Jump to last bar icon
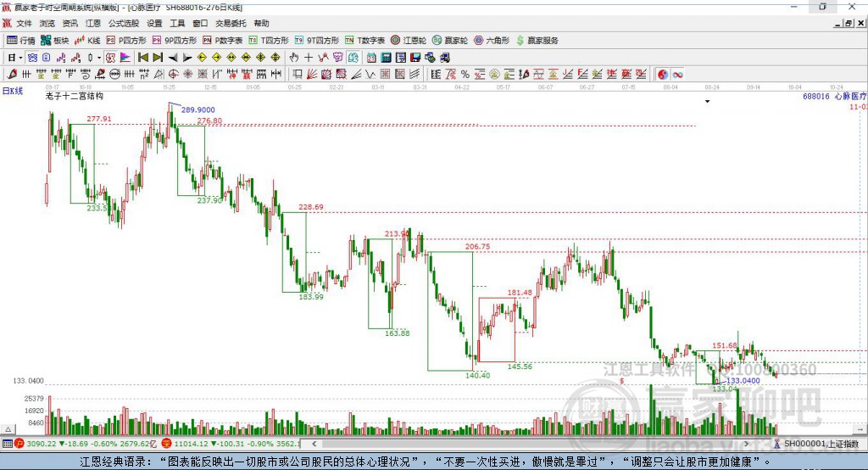 [x=158, y=58]
